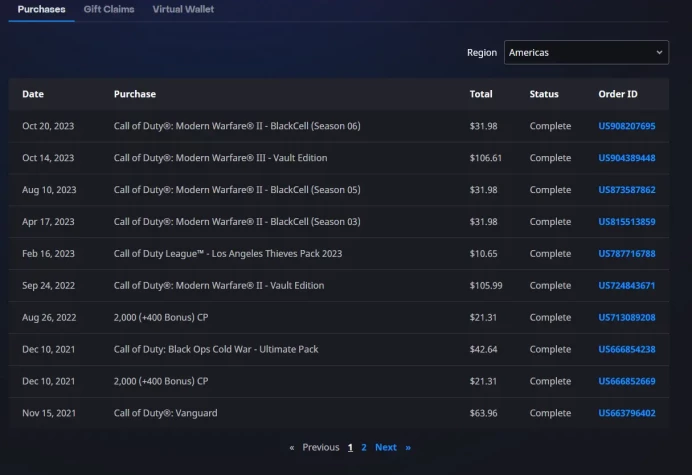Click the Sep 24, 2022 date cell
Image resolution: width=692 pixels, height=475 pixels.
[49, 286]
